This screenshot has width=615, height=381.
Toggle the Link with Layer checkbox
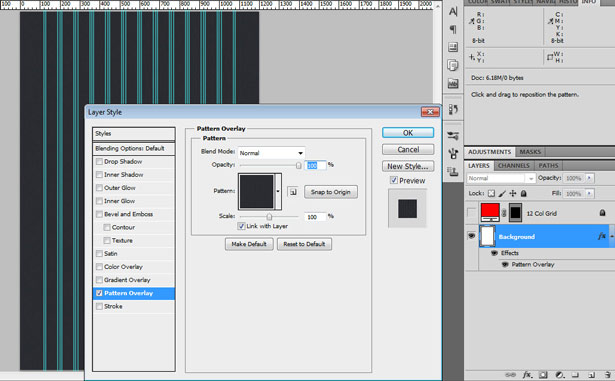click(x=241, y=226)
